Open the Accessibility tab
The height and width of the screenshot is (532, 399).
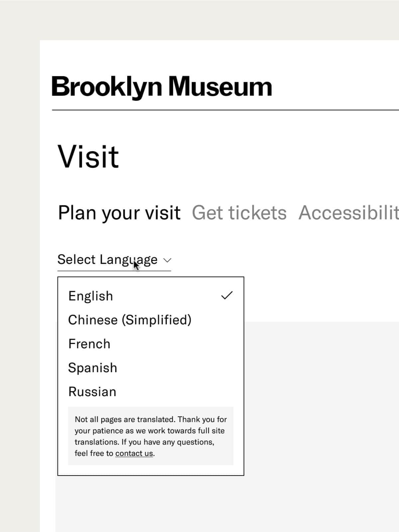(348, 213)
